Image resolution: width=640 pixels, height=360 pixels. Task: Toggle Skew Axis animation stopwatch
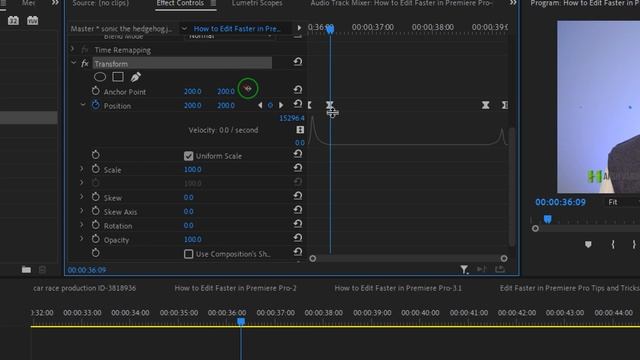(x=96, y=211)
